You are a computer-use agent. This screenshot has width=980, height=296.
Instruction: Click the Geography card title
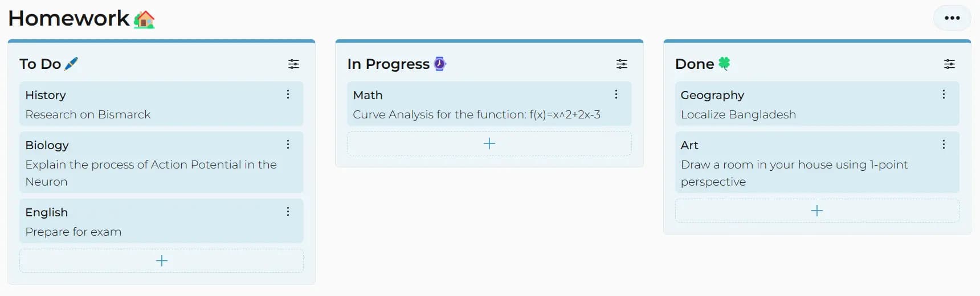(x=712, y=95)
